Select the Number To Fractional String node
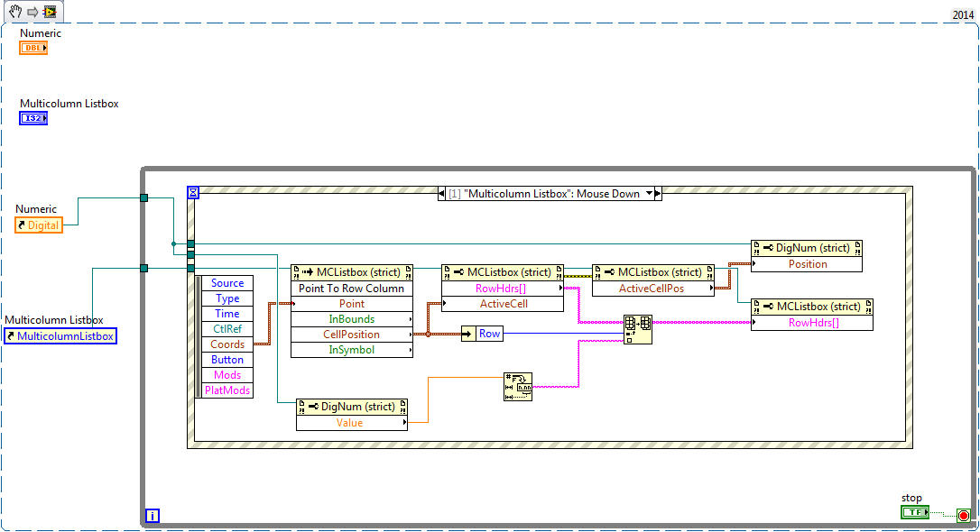The width and height of the screenshot is (980, 532). [x=518, y=386]
